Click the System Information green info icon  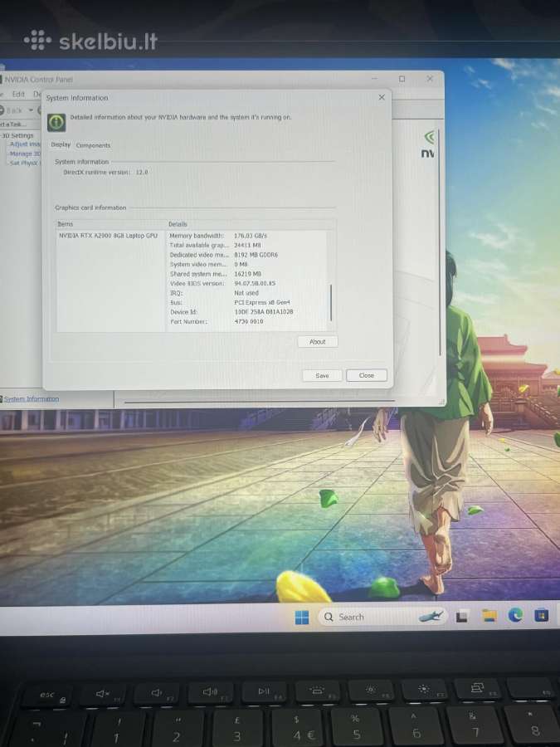click(x=56, y=122)
